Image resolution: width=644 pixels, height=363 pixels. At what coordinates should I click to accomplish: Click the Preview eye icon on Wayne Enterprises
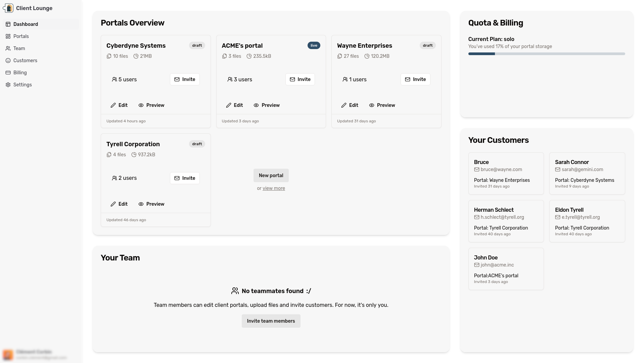pos(372,105)
